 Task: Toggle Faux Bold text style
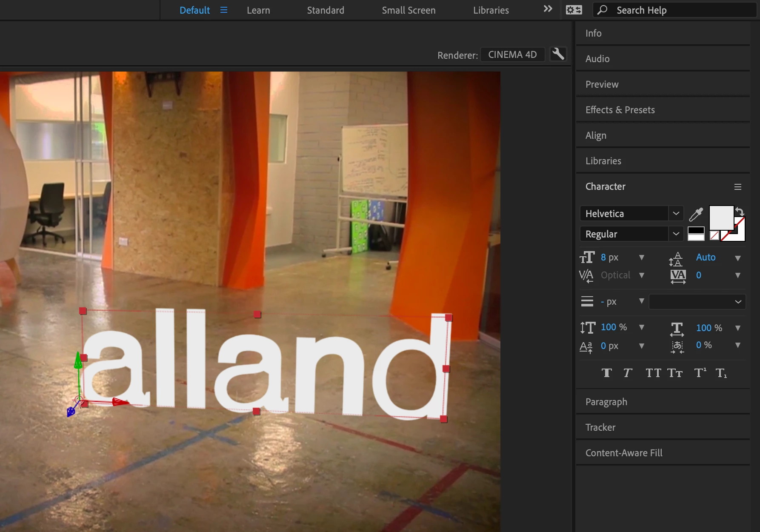click(x=607, y=373)
